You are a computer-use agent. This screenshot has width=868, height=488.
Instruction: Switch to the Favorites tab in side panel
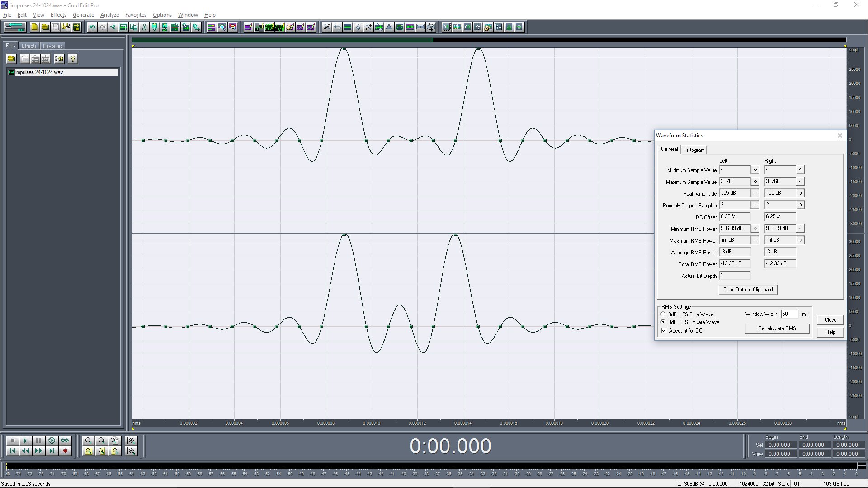click(x=52, y=46)
